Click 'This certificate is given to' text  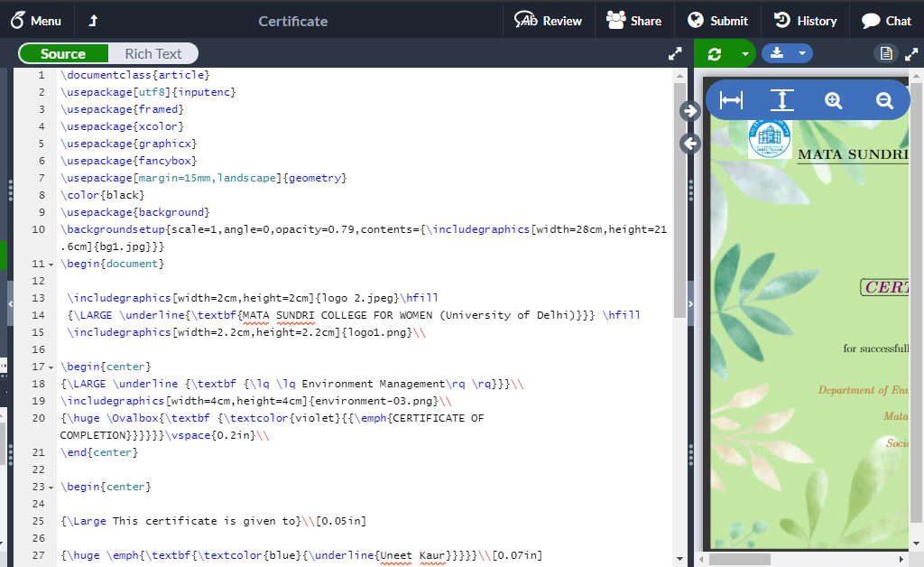(x=207, y=521)
